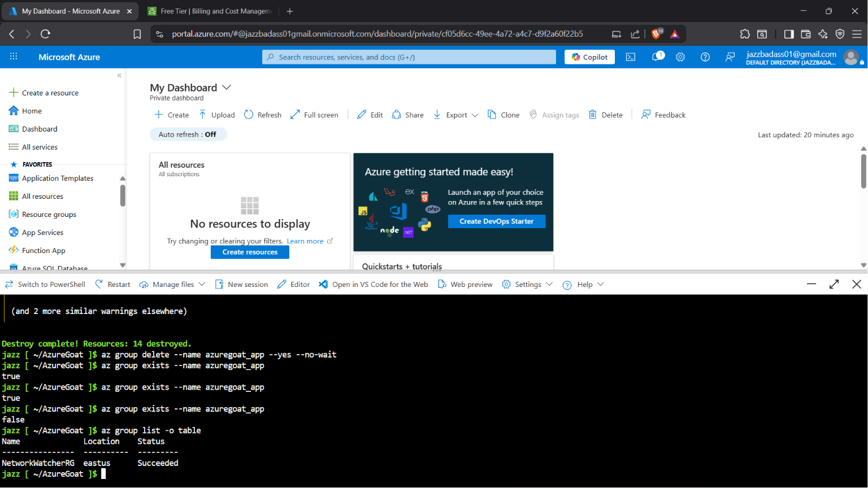
Task: Open portal settings gear icon
Action: click(x=680, y=57)
